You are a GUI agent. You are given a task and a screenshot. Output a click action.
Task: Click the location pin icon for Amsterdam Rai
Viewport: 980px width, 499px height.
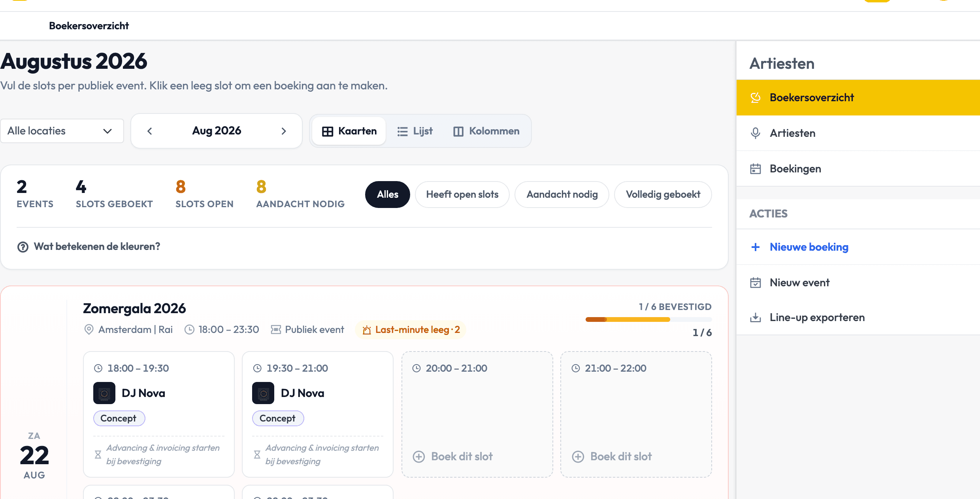pos(89,329)
